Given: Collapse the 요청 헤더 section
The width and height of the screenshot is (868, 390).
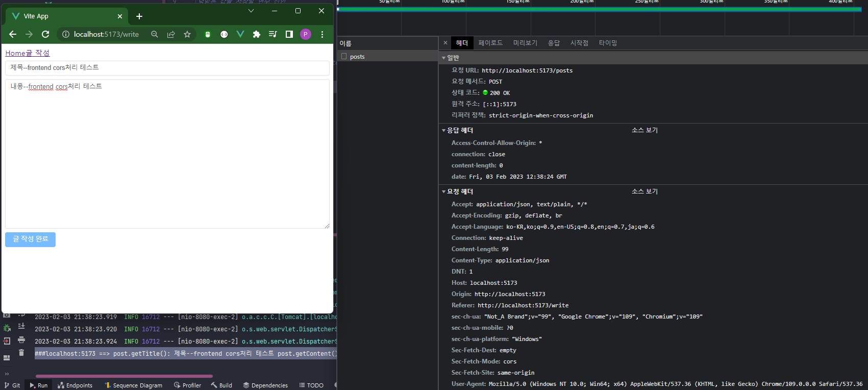Looking at the screenshot, I should click(443, 192).
